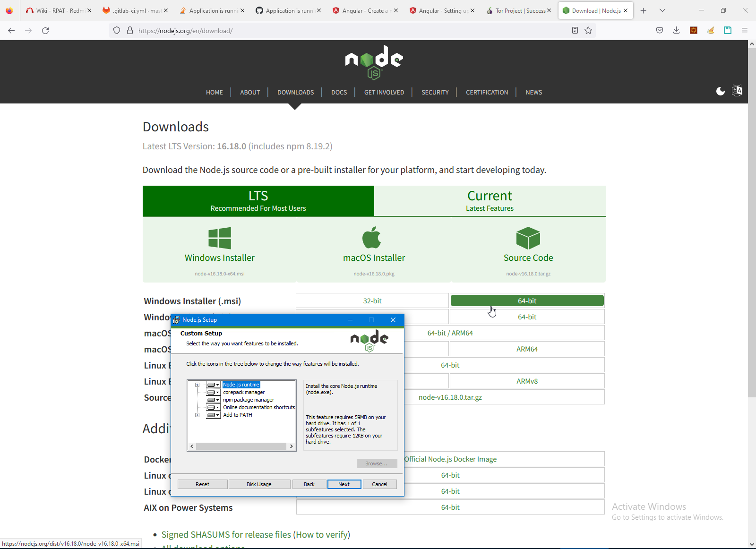
Task: Open the Firefox application hamburger menu
Action: point(745,31)
